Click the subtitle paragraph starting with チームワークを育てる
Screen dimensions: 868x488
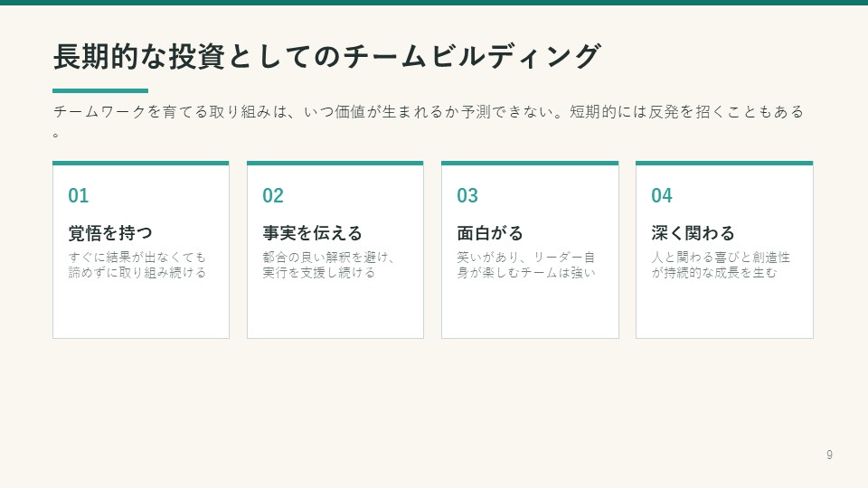click(x=428, y=120)
